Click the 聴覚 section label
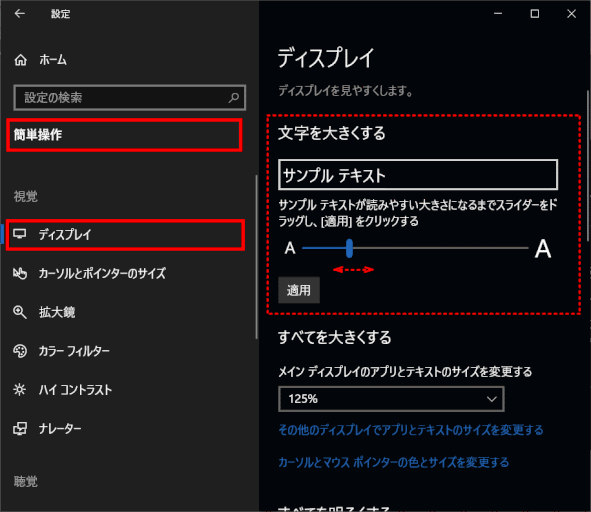The width and height of the screenshot is (591, 512). (x=26, y=481)
